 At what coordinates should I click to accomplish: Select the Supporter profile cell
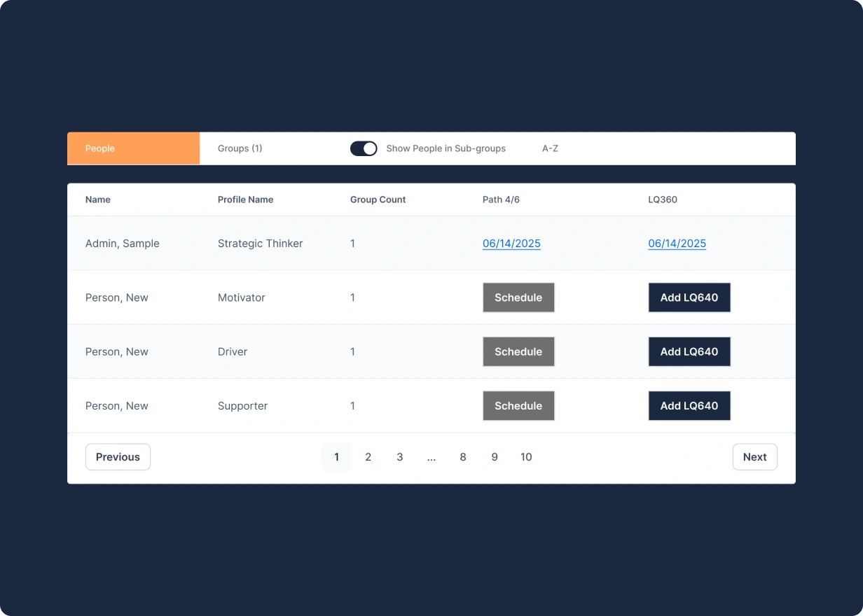pos(242,406)
